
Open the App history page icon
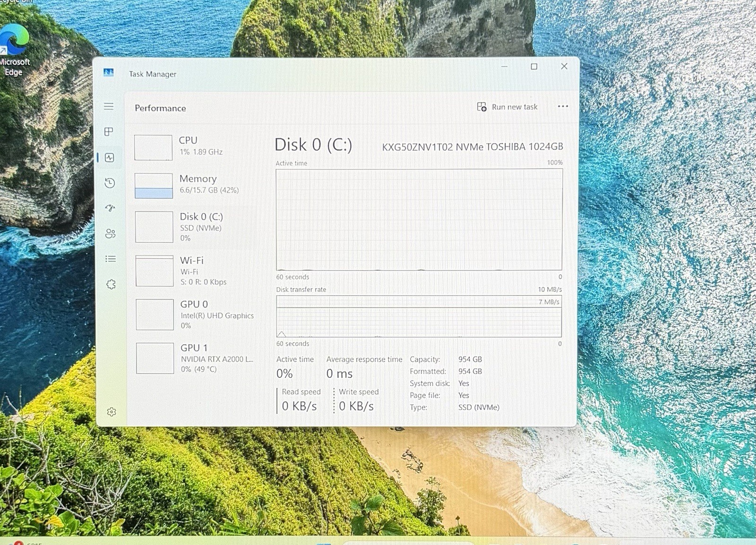110,183
